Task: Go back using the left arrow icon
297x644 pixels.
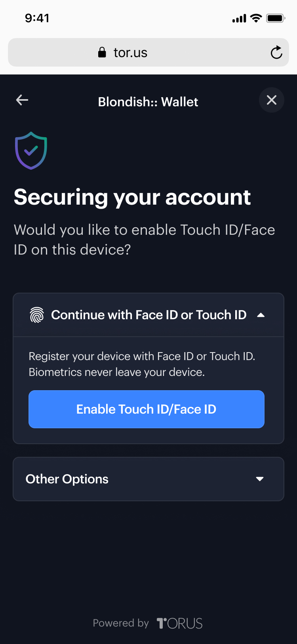Action: pyautogui.click(x=22, y=100)
